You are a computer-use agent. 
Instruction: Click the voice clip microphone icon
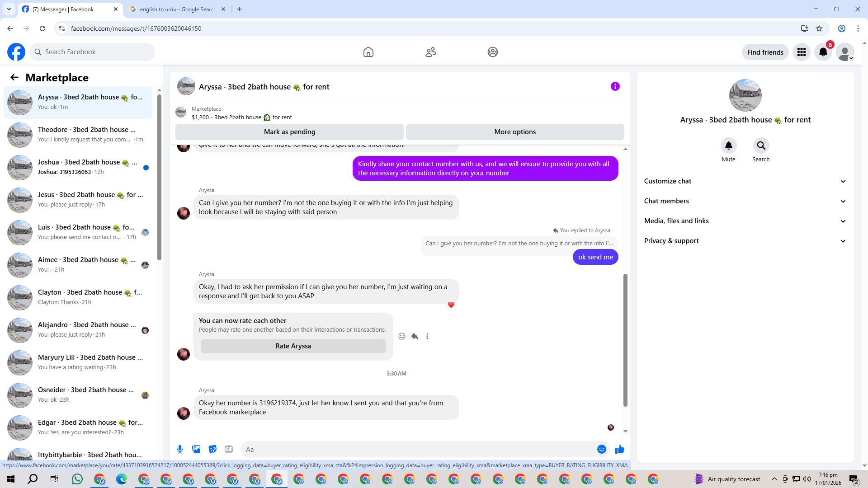tap(180, 449)
